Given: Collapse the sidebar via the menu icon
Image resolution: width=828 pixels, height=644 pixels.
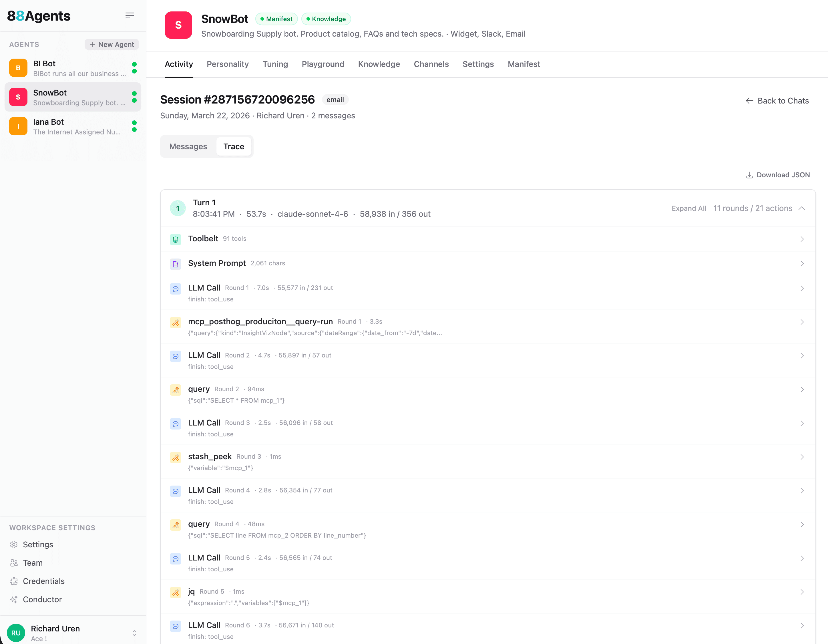Looking at the screenshot, I should [x=130, y=15].
